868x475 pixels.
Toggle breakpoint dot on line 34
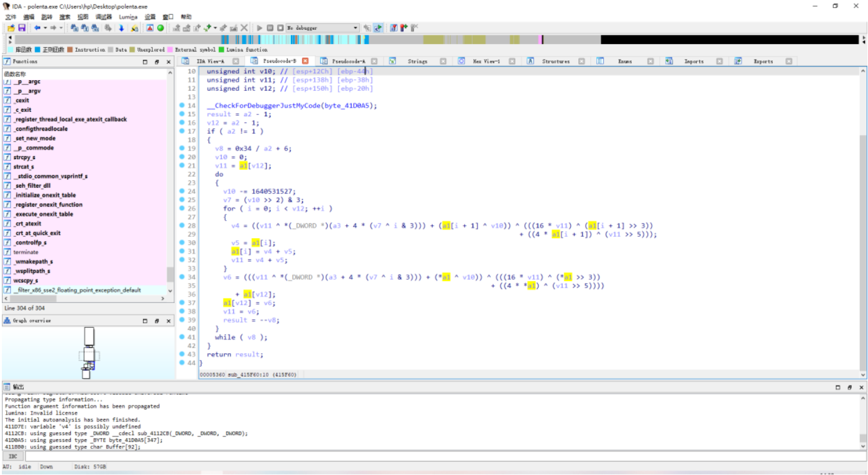coord(182,277)
